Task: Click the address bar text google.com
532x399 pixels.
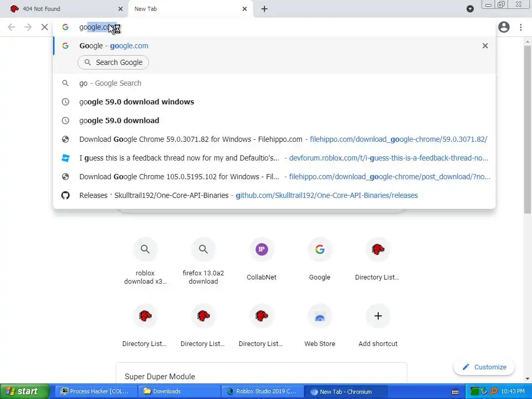Action: pyautogui.click(x=98, y=27)
